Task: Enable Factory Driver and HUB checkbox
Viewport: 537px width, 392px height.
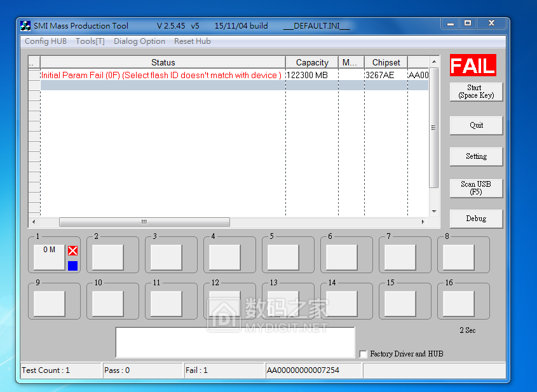Action: point(364,354)
